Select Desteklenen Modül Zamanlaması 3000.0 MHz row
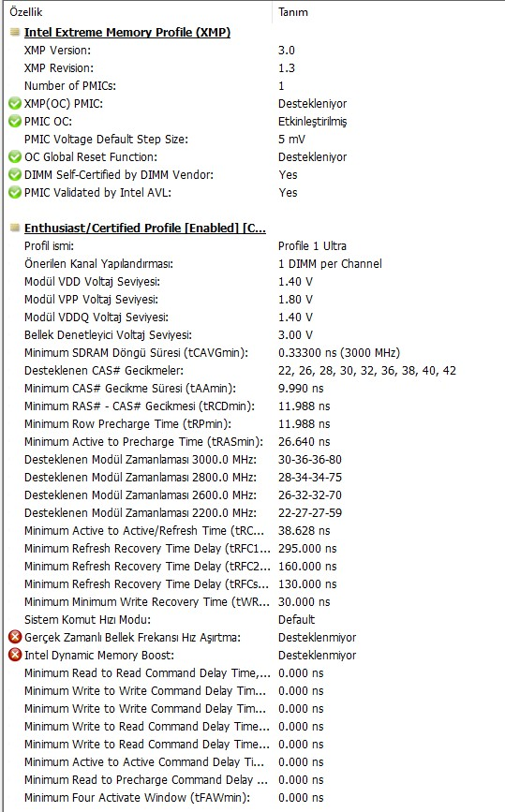 coord(254,459)
